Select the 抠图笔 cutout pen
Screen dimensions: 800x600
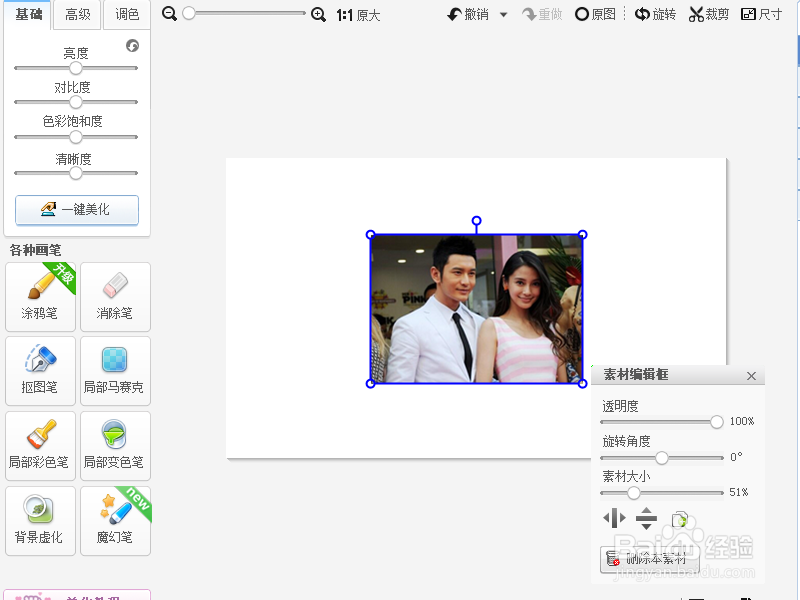[40, 371]
